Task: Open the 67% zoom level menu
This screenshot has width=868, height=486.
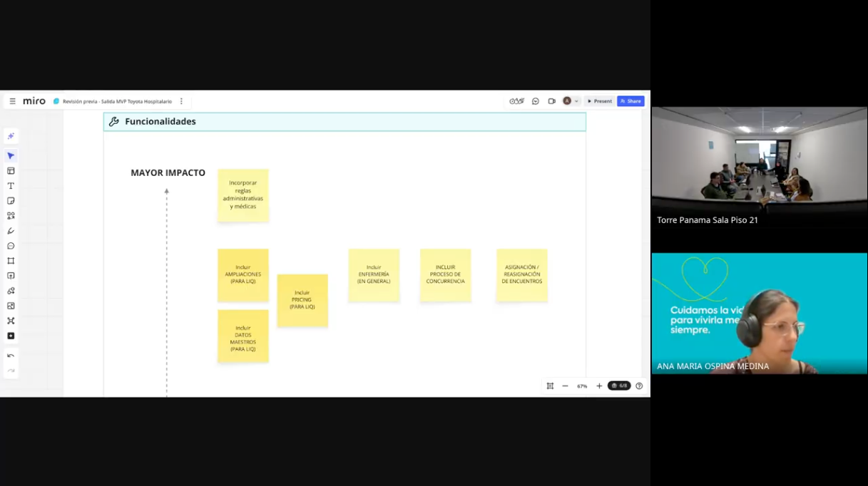Action: 582,386
